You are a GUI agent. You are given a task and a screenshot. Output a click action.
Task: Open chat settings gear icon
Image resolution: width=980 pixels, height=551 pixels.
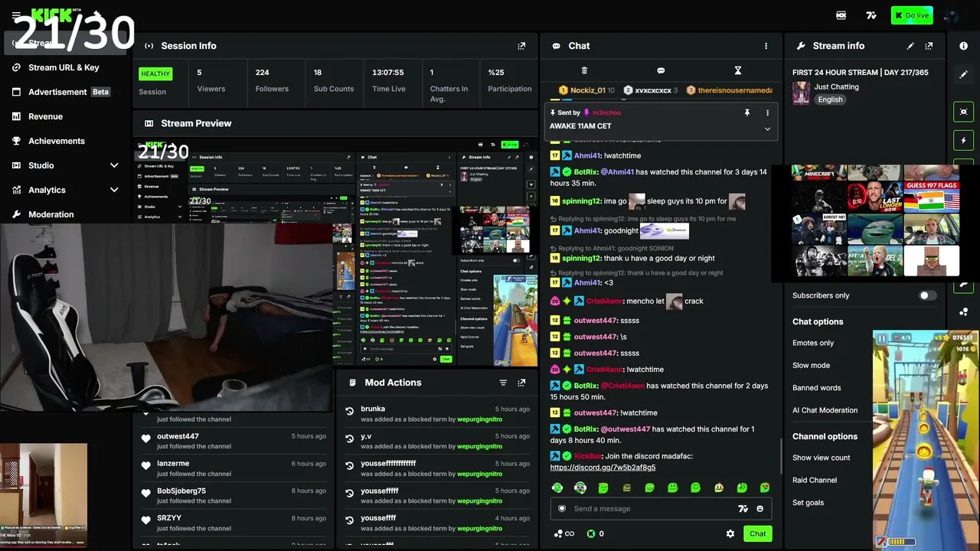[x=730, y=534]
